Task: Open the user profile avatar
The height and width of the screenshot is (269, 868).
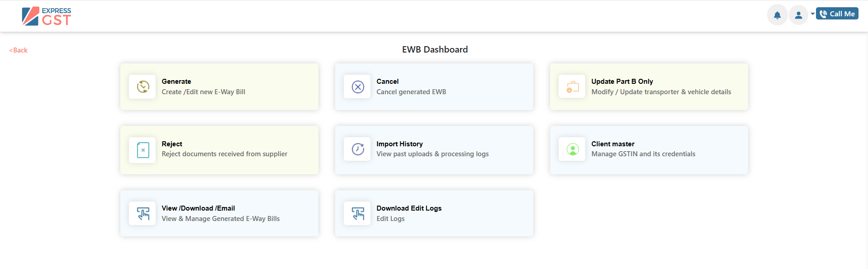Action: [798, 15]
